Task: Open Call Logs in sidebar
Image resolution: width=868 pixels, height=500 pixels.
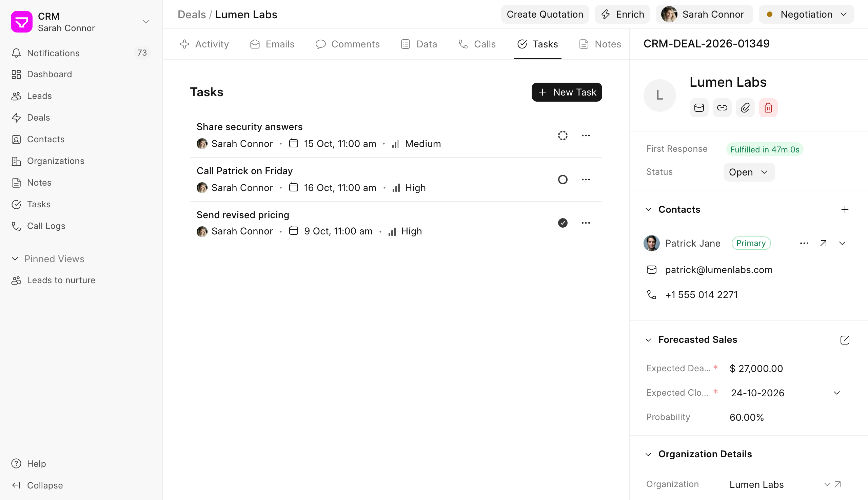Action: pos(81,226)
